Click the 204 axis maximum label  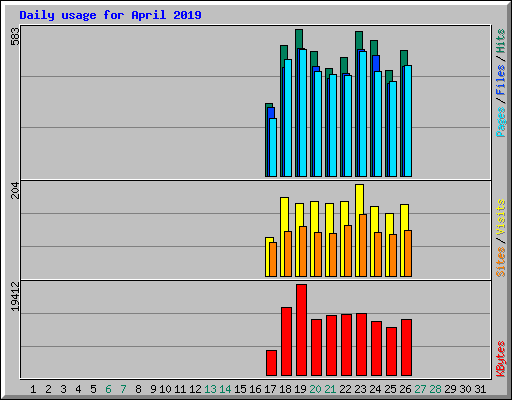click(x=15, y=190)
